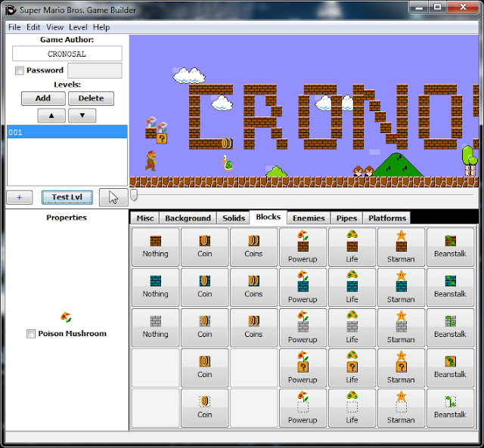Open the Help menu
The image size is (484, 448).
click(x=101, y=27)
